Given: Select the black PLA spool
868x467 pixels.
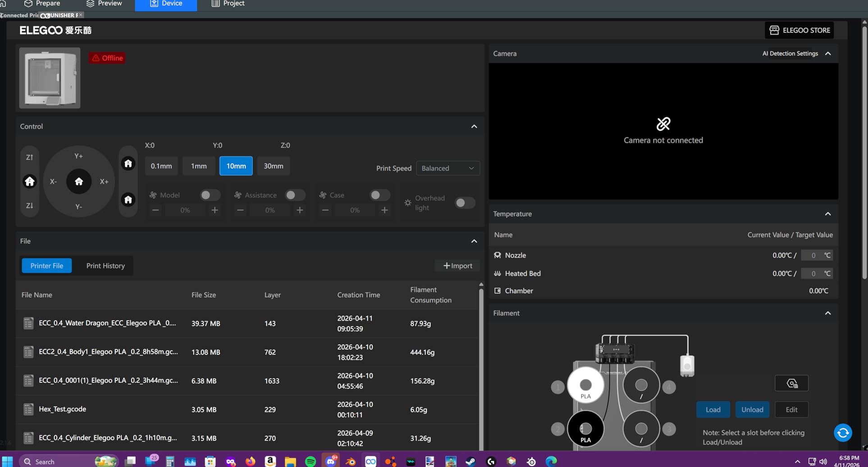Looking at the screenshot, I should (585, 429).
